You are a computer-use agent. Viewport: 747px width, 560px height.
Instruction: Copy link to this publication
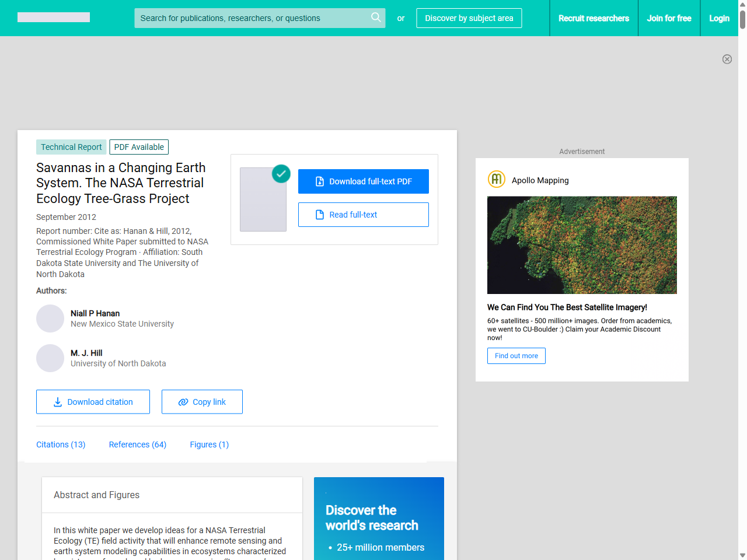pos(202,402)
